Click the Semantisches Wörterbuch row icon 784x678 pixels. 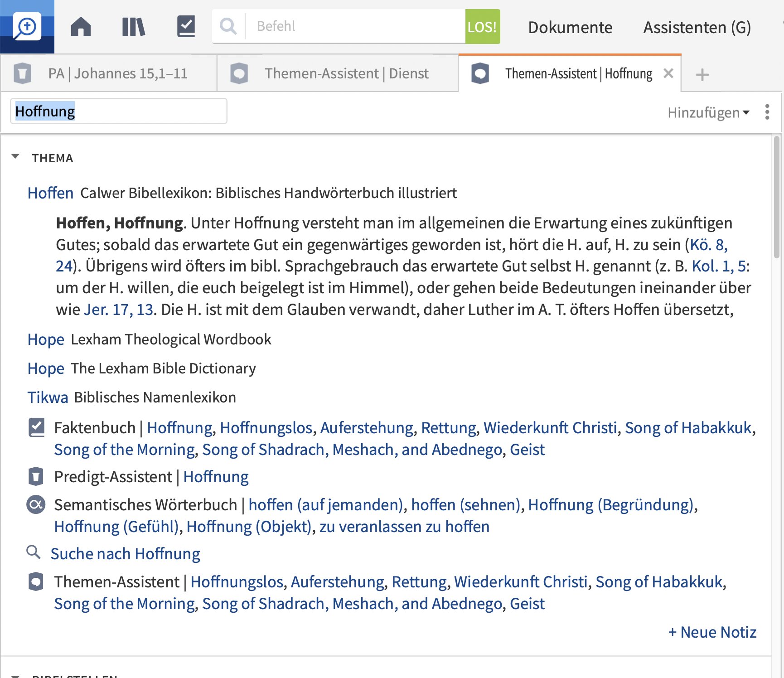coord(36,504)
